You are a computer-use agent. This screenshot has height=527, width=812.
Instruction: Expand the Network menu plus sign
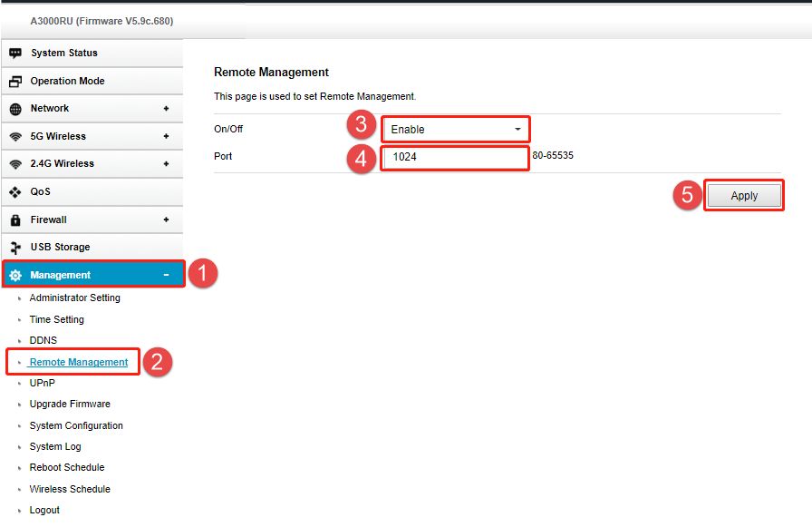tap(166, 109)
